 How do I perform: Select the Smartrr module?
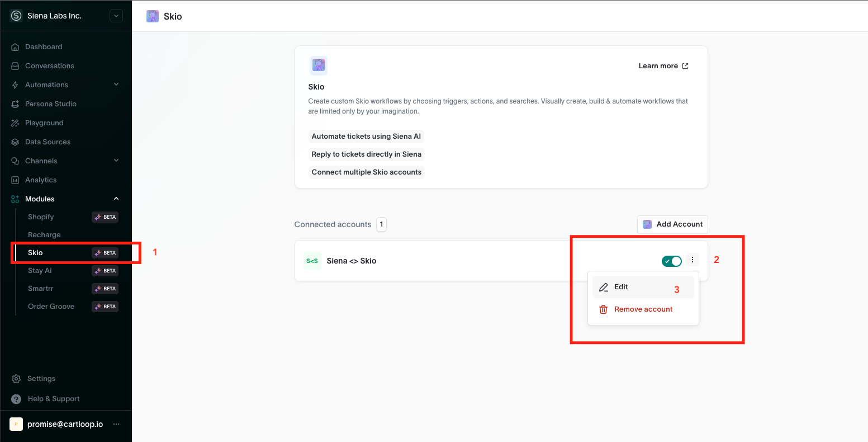point(41,289)
